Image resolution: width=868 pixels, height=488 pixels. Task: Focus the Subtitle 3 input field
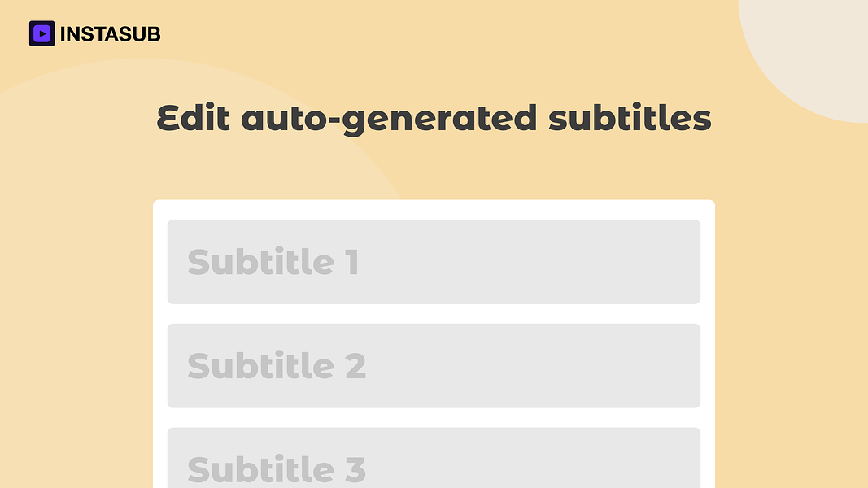(434, 458)
